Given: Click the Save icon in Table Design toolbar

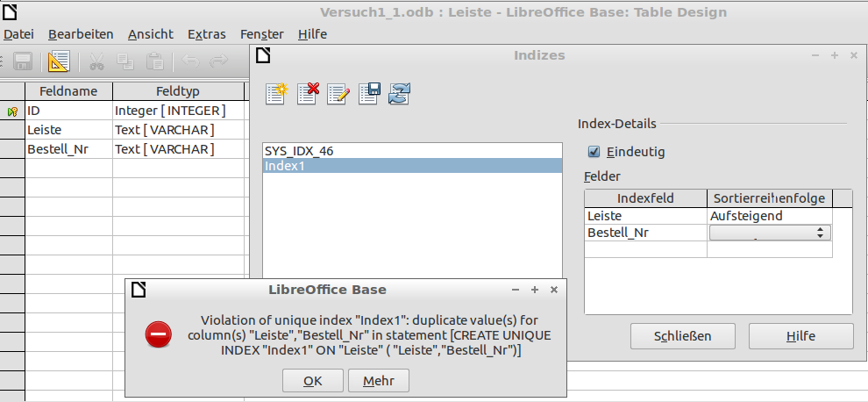Looking at the screenshot, I should pos(24,61).
